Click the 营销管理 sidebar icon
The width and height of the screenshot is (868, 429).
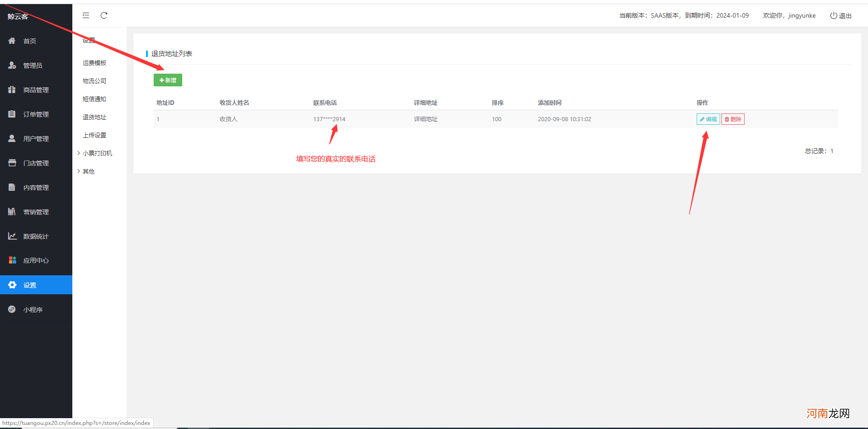12,212
